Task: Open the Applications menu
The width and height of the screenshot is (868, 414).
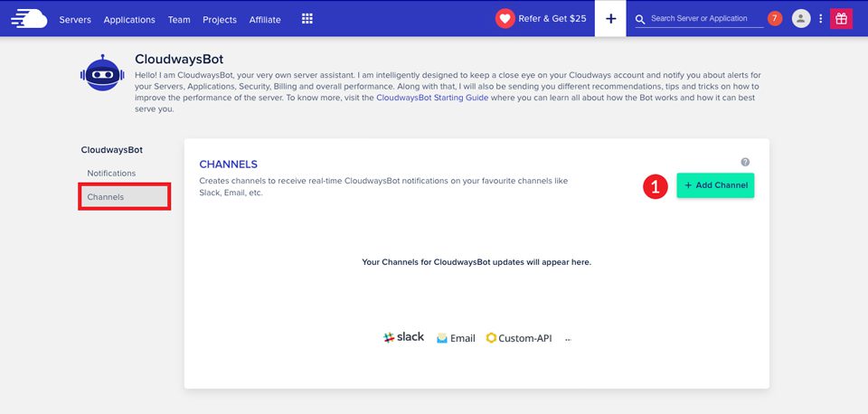Action: click(x=129, y=19)
